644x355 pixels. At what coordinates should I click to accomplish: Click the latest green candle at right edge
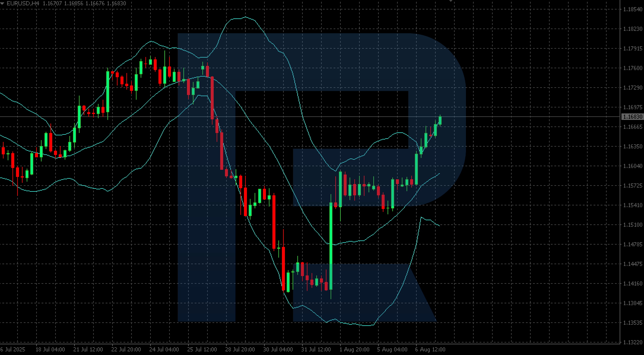point(440,121)
